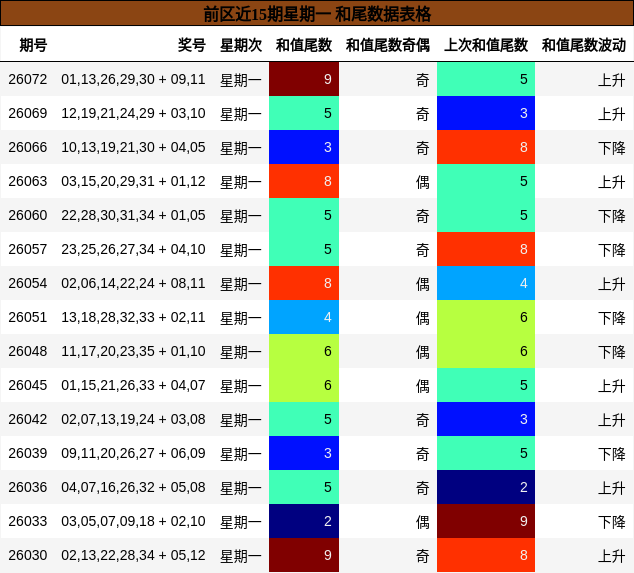Click issue number 26054
Image resolution: width=634 pixels, height=573 pixels.
coord(28,283)
